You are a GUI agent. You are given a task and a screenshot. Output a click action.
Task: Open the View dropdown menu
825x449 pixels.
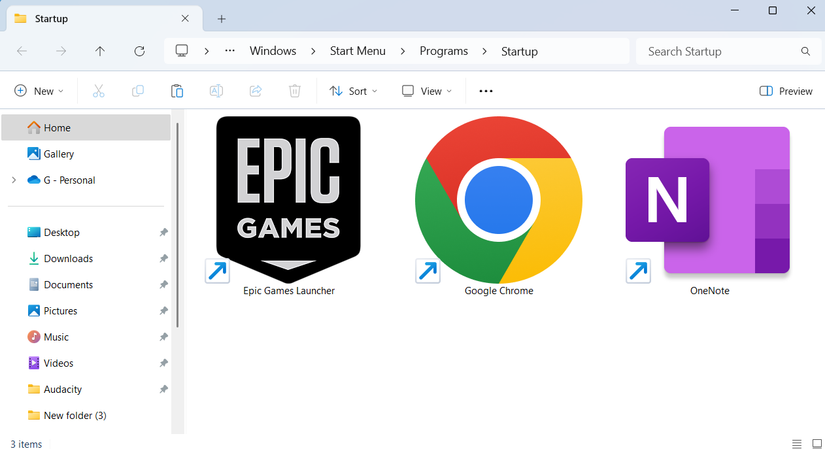pos(427,91)
